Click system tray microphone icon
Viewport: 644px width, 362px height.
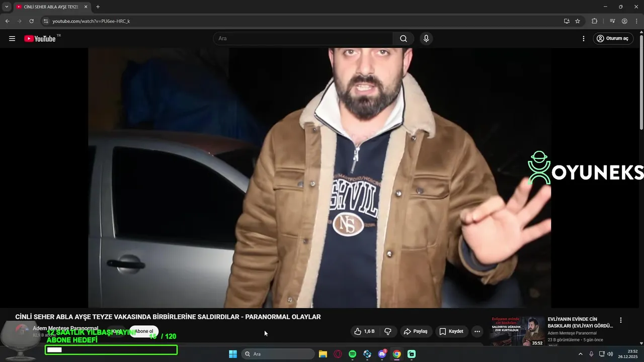tap(591, 354)
